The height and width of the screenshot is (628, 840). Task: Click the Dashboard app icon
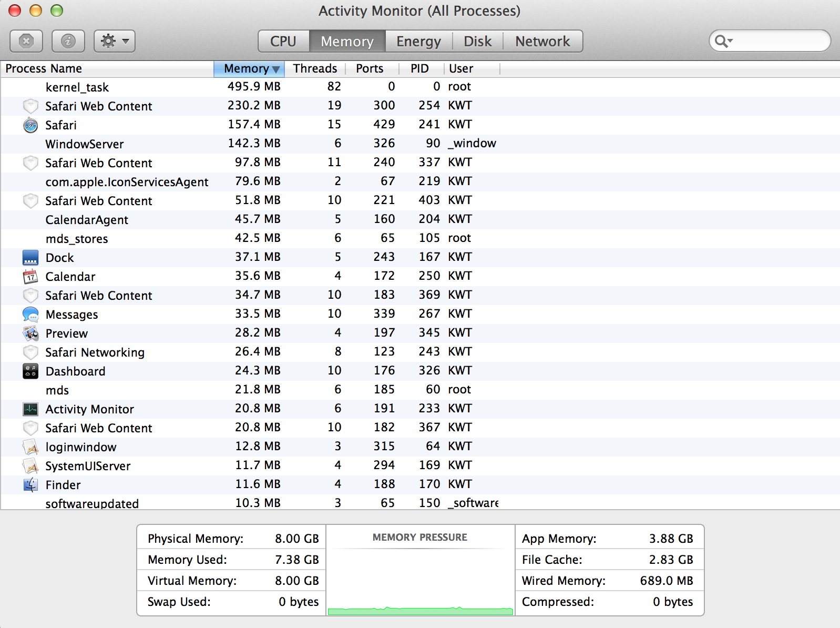30,371
